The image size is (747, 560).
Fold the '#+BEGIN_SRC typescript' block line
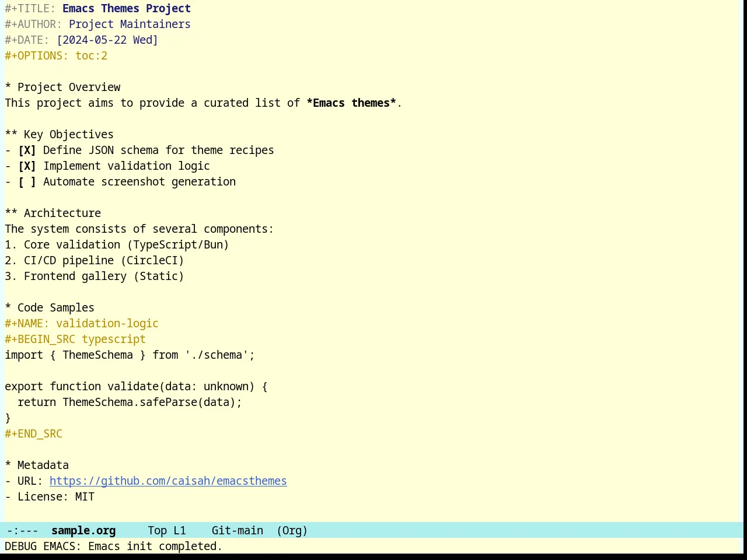tap(75, 339)
